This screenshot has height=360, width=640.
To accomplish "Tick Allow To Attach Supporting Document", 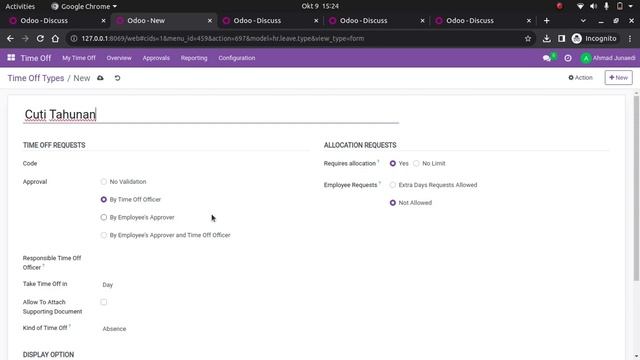I will point(104,302).
